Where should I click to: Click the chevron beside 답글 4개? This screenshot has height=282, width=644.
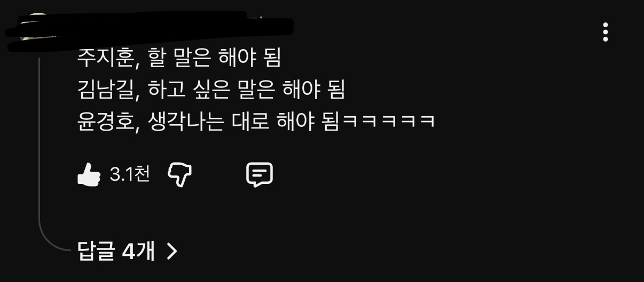pos(171,251)
